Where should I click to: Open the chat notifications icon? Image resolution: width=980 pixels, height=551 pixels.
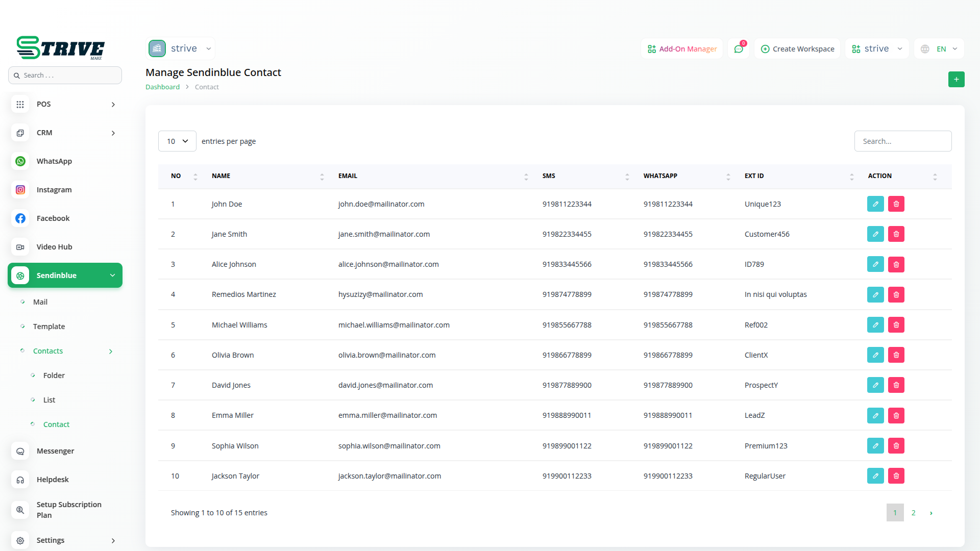coord(738,49)
